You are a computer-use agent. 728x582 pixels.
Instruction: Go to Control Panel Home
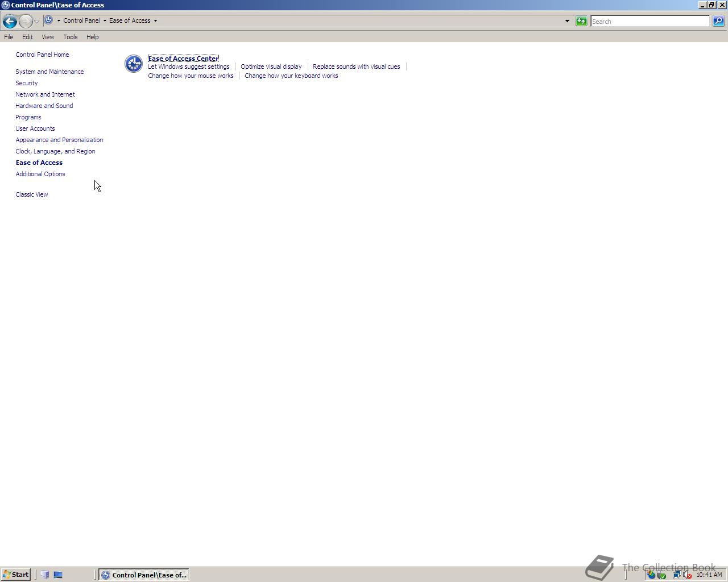(x=42, y=55)
